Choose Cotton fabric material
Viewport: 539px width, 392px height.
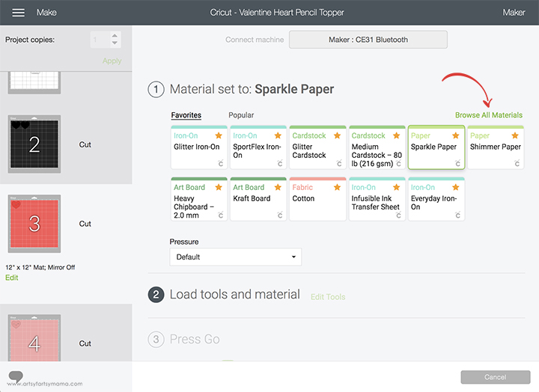[x=317, y=199]
